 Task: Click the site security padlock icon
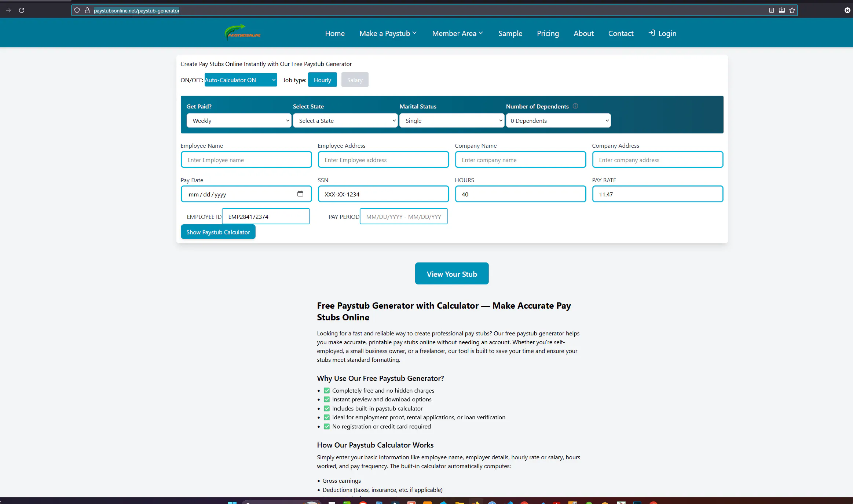click(x=87, y=10)
